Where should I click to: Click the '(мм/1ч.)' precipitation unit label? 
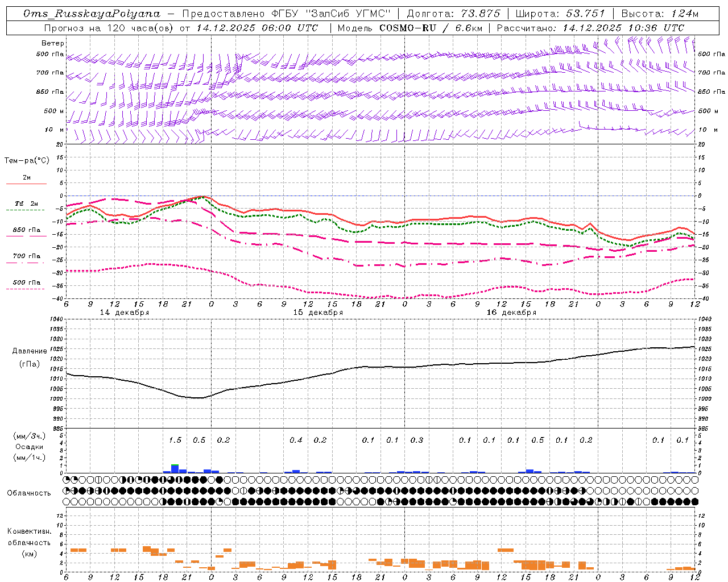30,458
